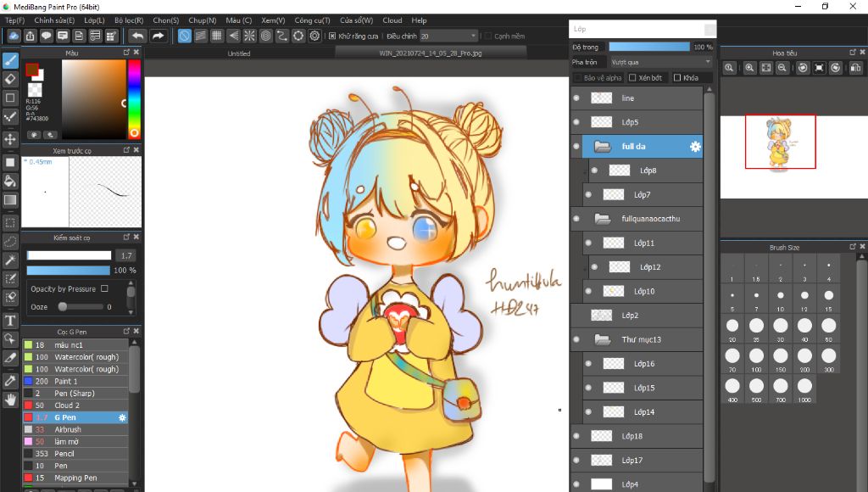The image size is (868, 492).
Task: Toggle visibility of Lớp8 layer
Action: click(594, 171)
